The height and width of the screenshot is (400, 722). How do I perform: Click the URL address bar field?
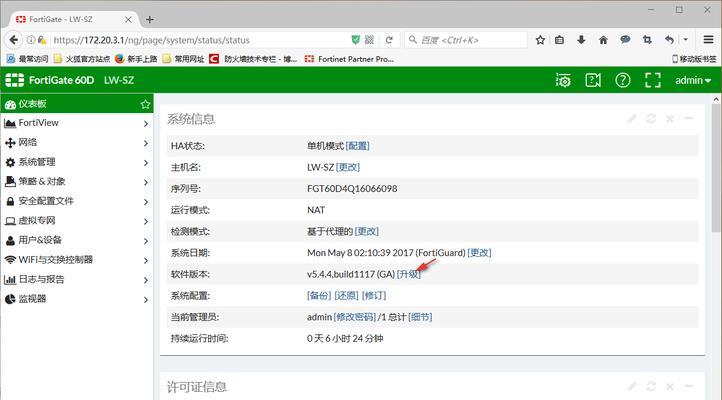point(198,40)
